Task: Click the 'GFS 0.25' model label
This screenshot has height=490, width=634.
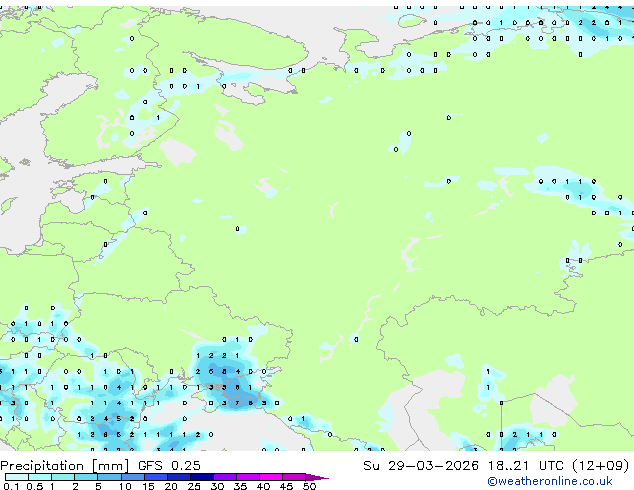Action: pos(169,465)
